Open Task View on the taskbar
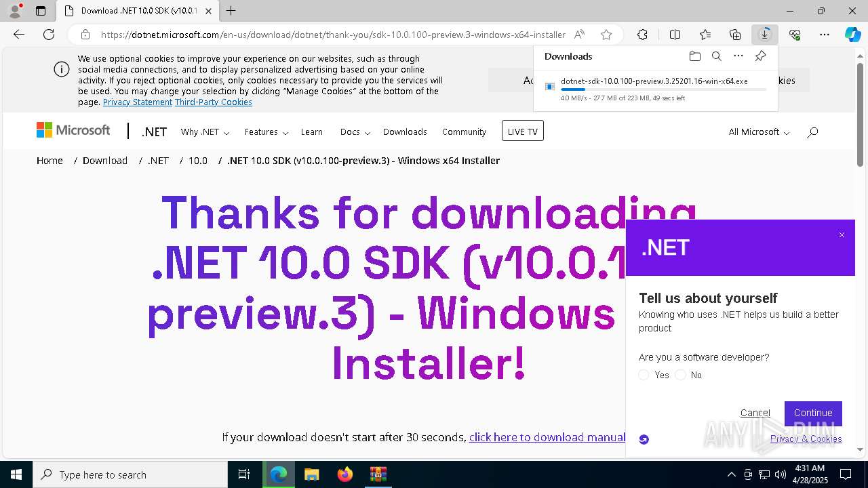Viewport: 868px width, 488px height. click(x=244, y=474)
